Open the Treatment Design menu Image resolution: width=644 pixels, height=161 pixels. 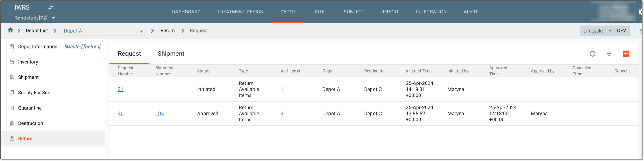point(240,12)
